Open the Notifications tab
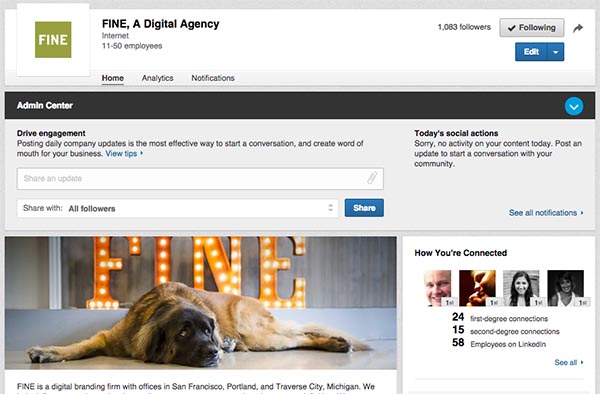Image resolution: width=600 pixels, height=394 pixels. click(x=213, y=78)
